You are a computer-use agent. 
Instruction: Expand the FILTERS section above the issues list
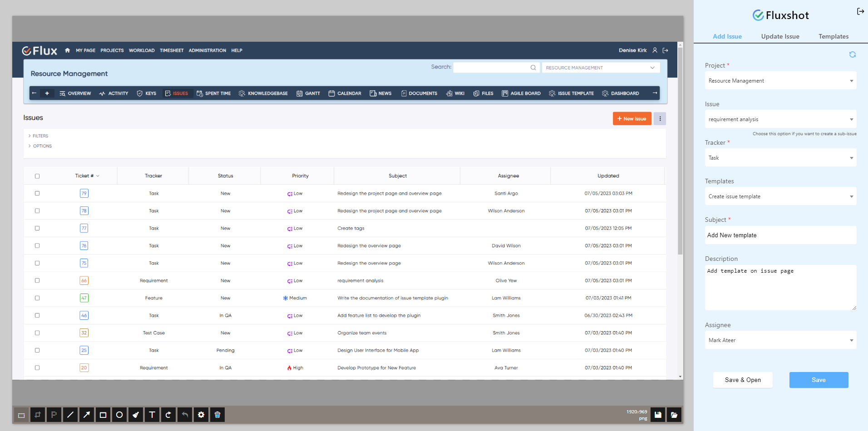(39, 136)
